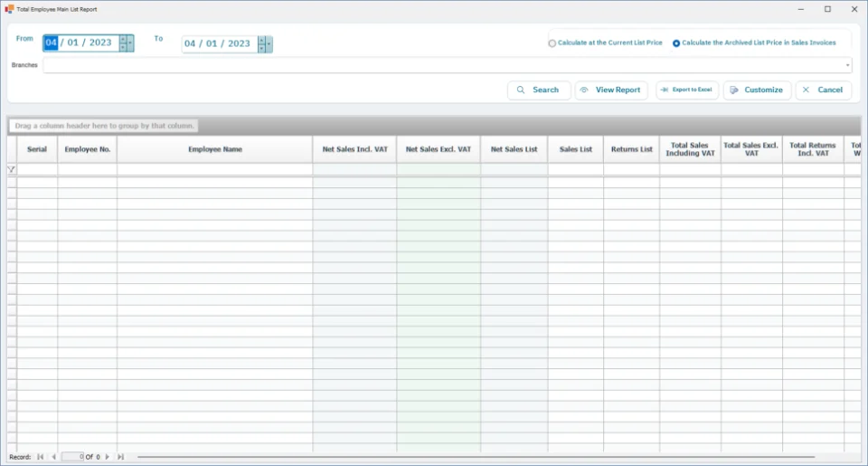Go to next record navigation icon
The height and width of the screenshot is (466, 868).
coord(108,457)
